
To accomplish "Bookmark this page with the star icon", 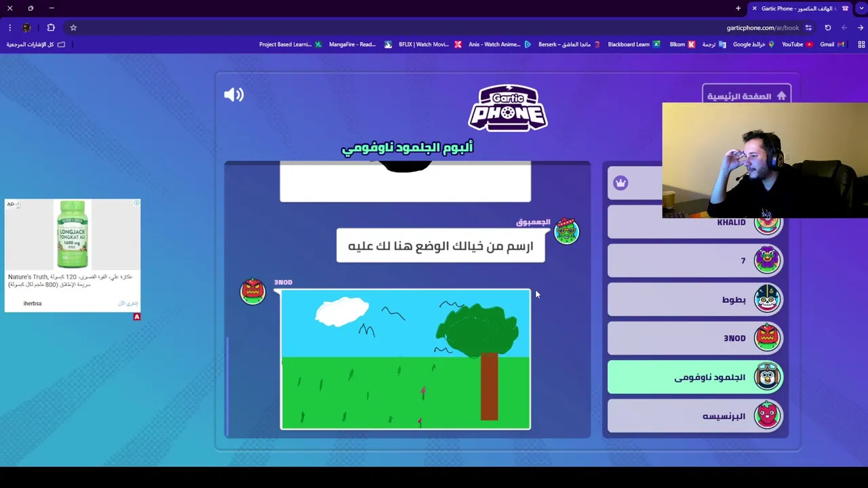I will (x=73, y=28).
